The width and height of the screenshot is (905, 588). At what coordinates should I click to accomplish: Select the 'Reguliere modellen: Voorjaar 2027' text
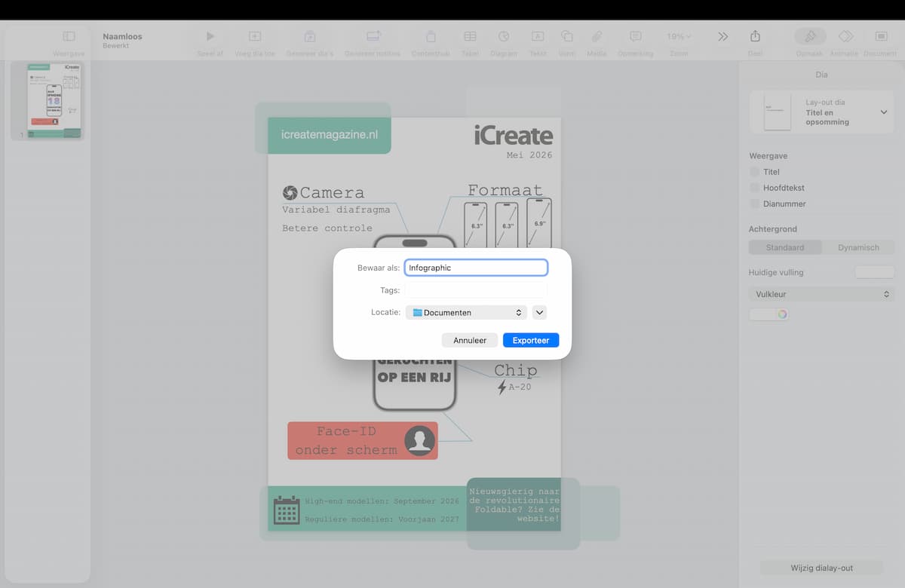tap(382, 519)
